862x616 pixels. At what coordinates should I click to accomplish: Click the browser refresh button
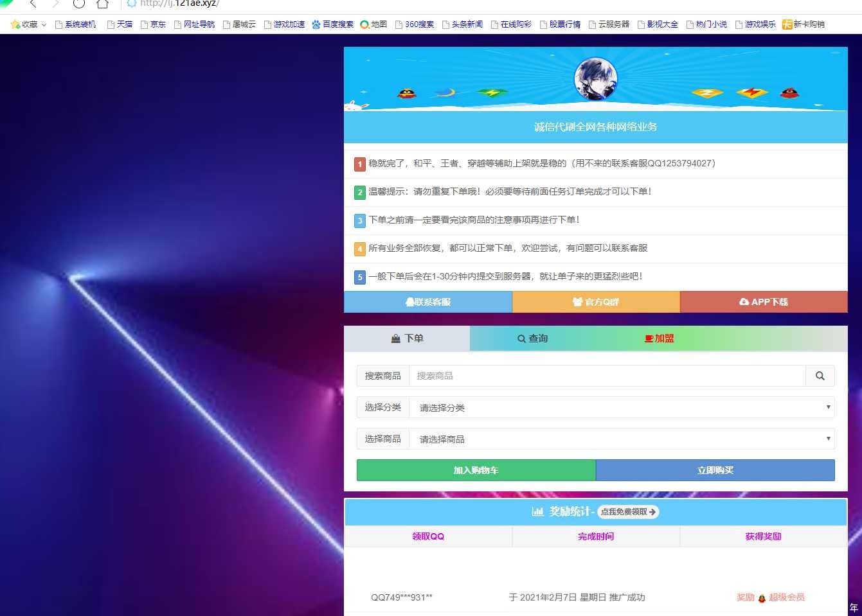78,3
